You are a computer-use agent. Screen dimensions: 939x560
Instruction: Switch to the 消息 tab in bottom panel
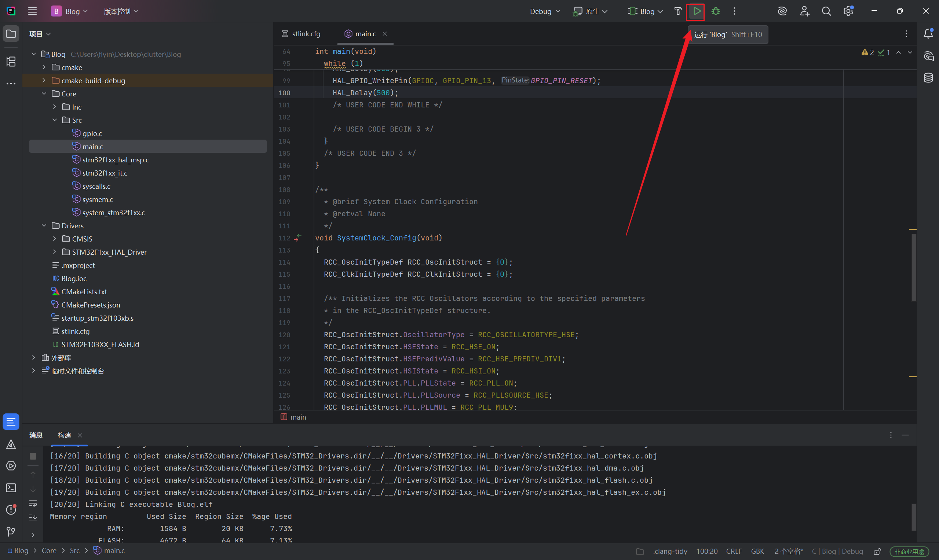[x=36, y=435]
